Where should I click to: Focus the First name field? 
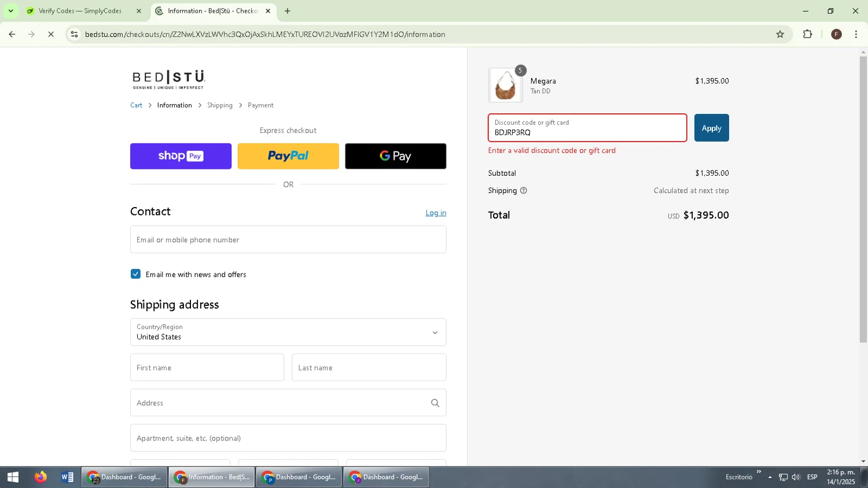click(x=207, y=368)
